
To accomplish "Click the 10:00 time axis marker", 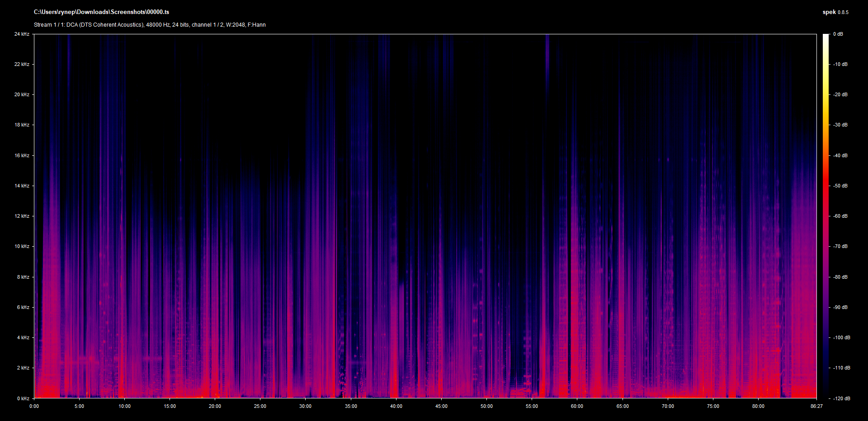I will click(x=124, y=407).
